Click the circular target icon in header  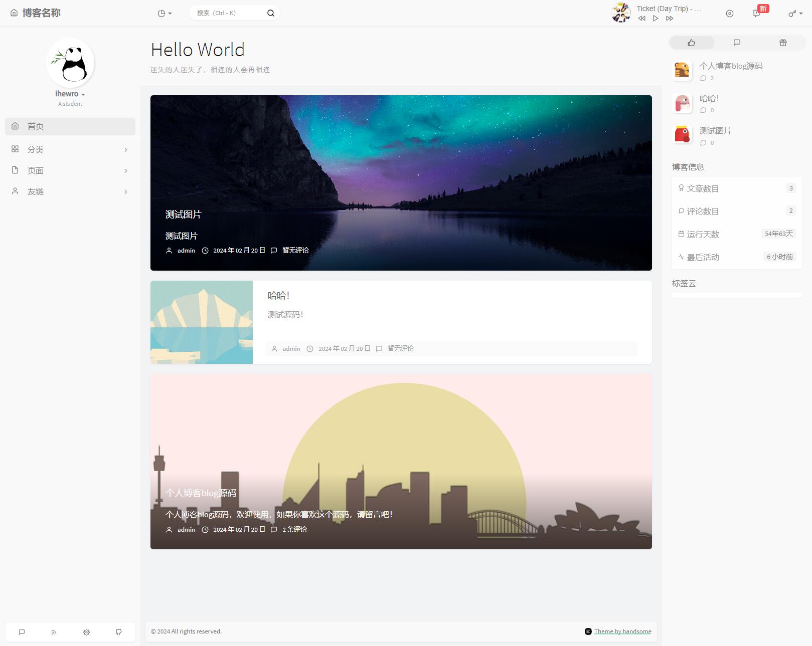click(x=730, y=14)
